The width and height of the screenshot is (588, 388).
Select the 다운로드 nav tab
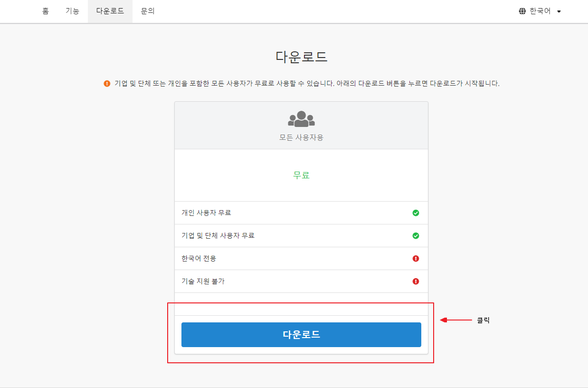(110, 11)
